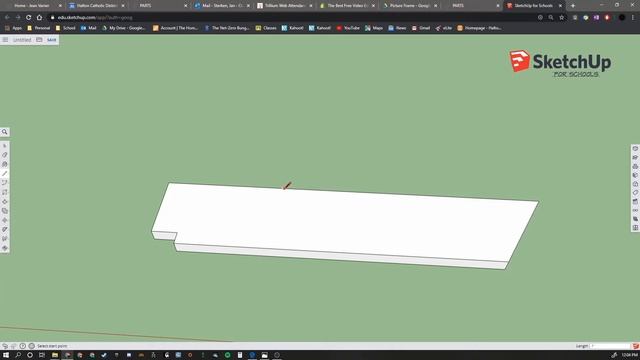Open the Classes bookmark
The width and height of the screenshot is (640, 360).
266,28
